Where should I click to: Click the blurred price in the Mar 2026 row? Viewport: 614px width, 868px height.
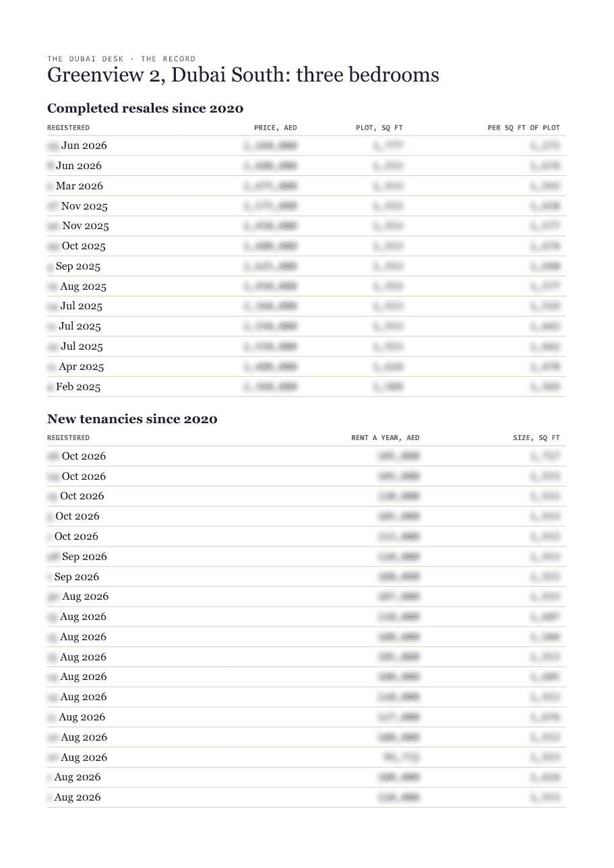(x=270, y=186)
